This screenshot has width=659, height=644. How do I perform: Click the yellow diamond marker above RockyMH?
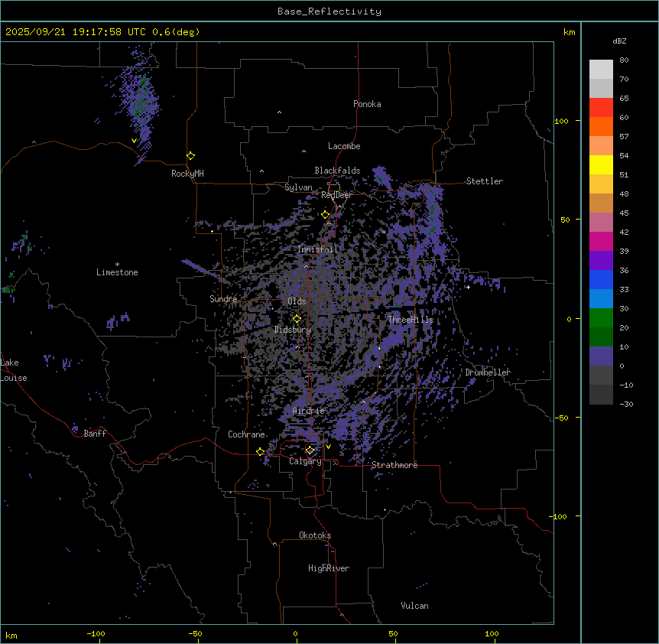click(190, 155)
